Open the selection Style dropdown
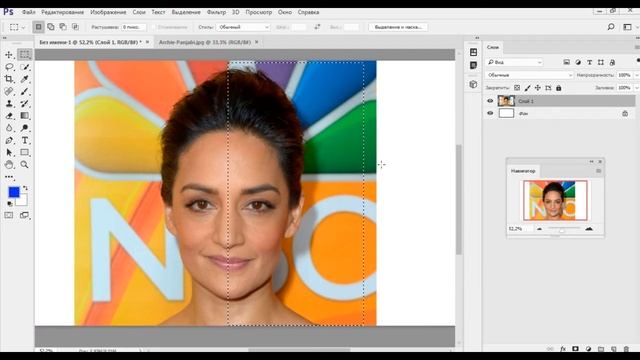Screen dimensions: 640x360 click(243, 27)
